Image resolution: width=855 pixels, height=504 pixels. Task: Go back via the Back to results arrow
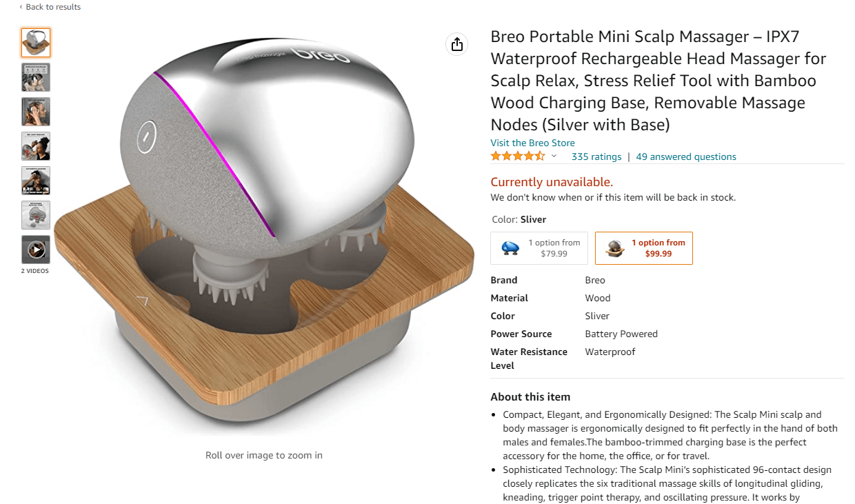[21, 7]
